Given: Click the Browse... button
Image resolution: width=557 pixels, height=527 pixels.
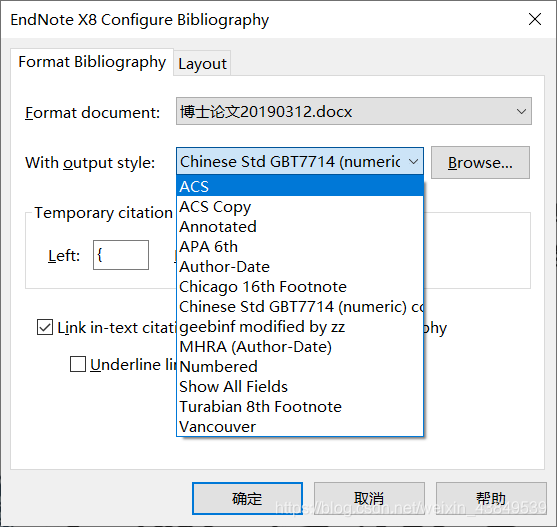Looking at the screenshot, I should point(480,162).
